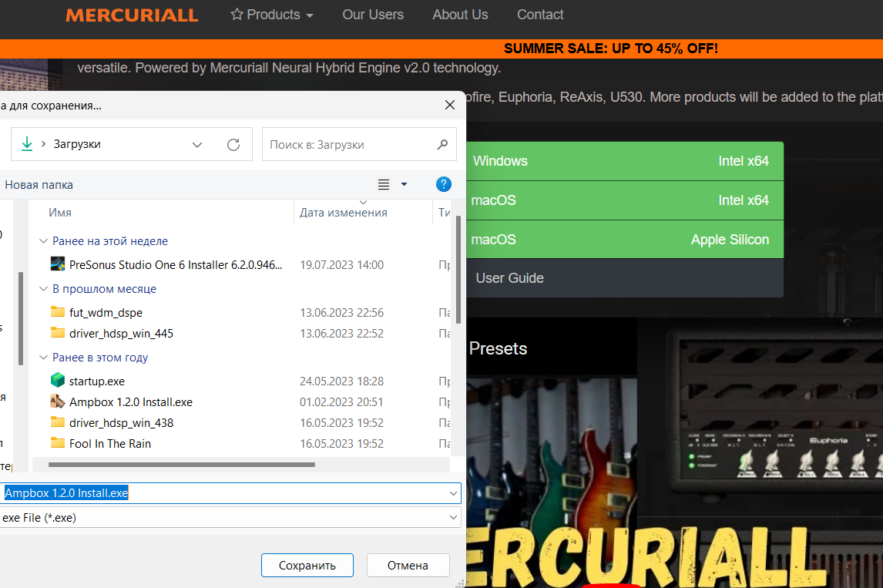The width and height of the screenshot is (883, 588).
Task: Expand the file name history dropdown
Action: 453,493
